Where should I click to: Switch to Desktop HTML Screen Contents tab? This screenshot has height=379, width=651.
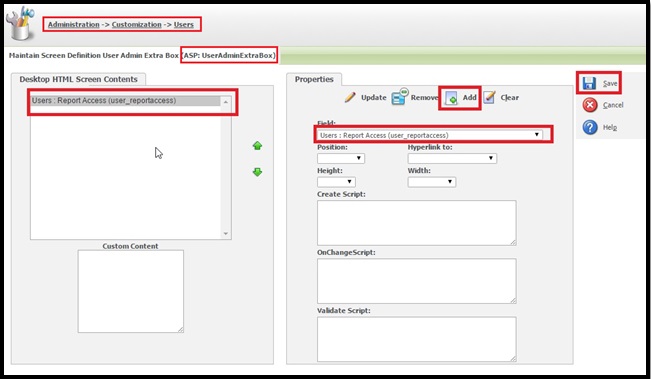tap(78, 79)
